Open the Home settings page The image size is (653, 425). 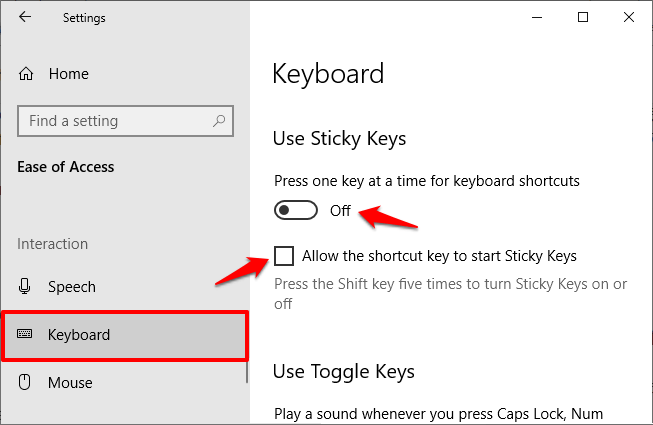click(69, 74)
